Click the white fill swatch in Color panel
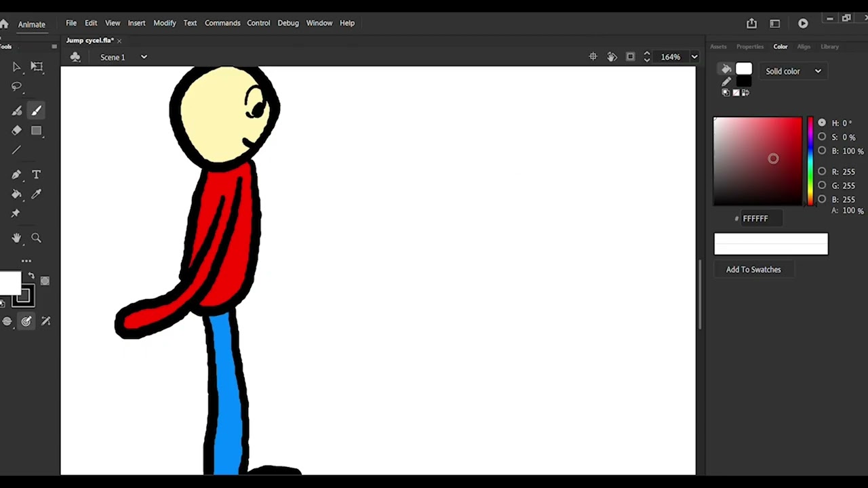868x488 pixels. pos(744,69)
